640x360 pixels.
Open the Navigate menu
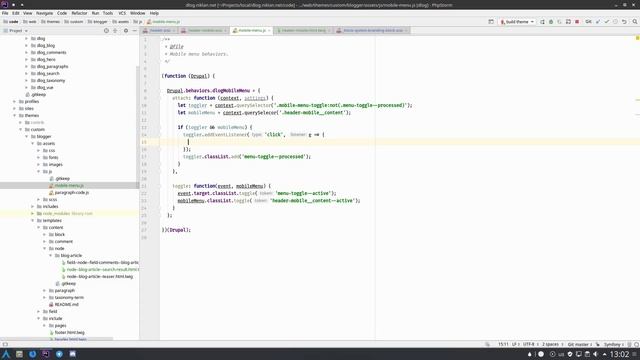(x=44, y=13)
